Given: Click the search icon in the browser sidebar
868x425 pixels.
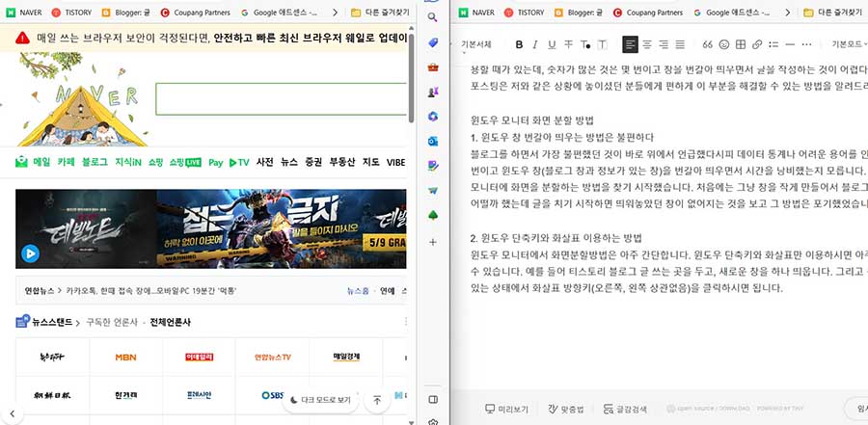Looking at the screenshot, I should click(433, 17).
